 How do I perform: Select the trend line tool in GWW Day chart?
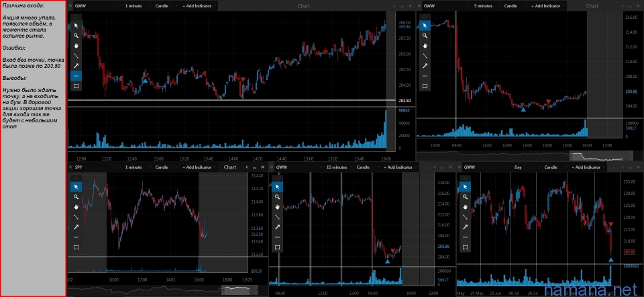pyautogui.click(x=465, y=217)
